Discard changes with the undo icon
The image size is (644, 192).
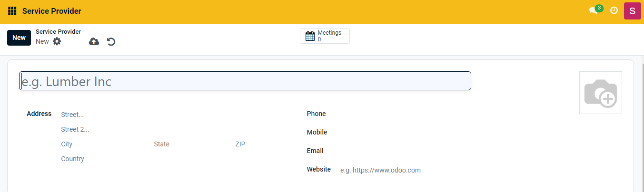(x=111, y=42)
